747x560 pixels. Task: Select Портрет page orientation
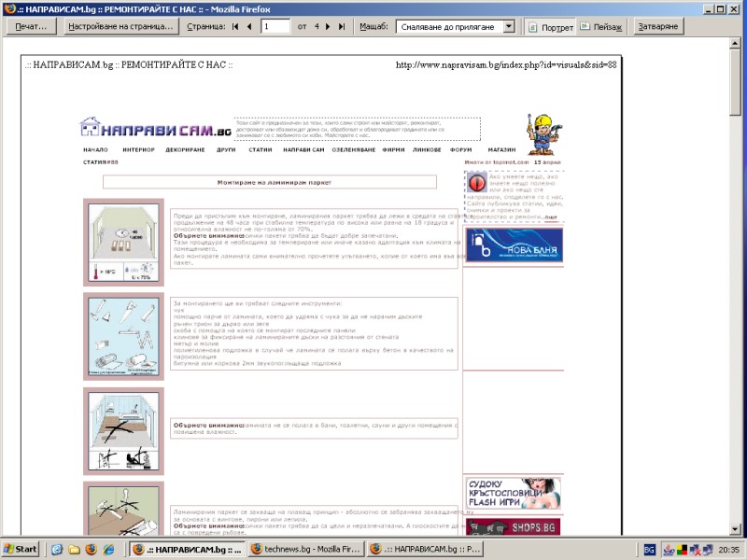tap(549, 27)
